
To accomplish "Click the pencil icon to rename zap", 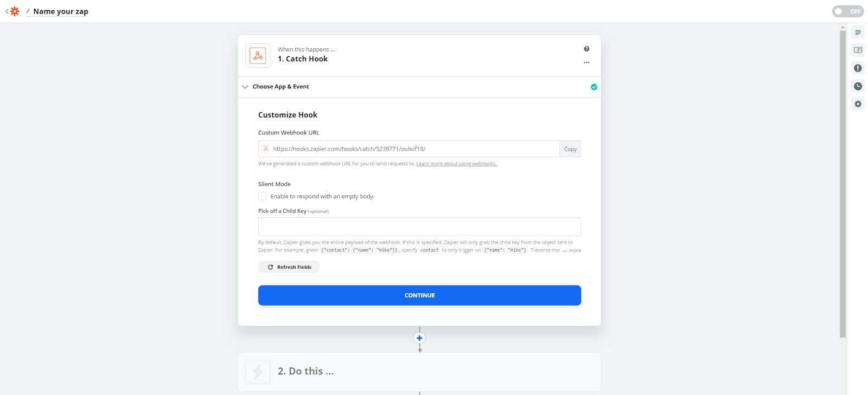I will pos(28,11).
